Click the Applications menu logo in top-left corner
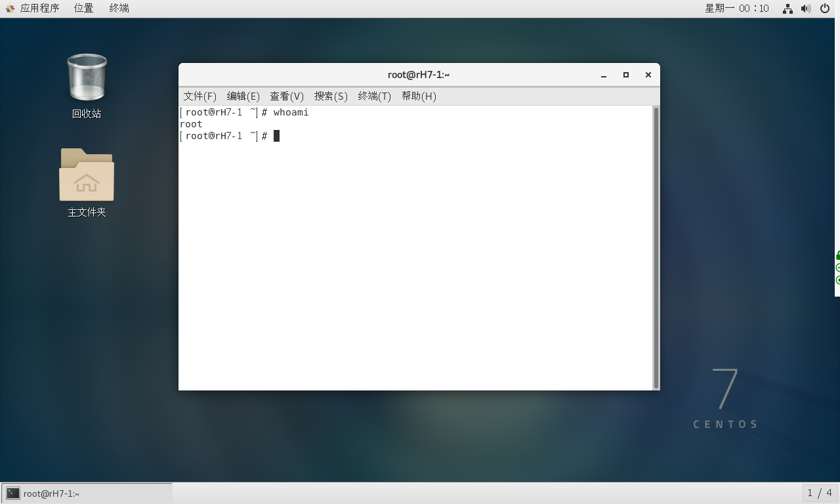Viewport: 840px width, 504px height. coord(9,8)
